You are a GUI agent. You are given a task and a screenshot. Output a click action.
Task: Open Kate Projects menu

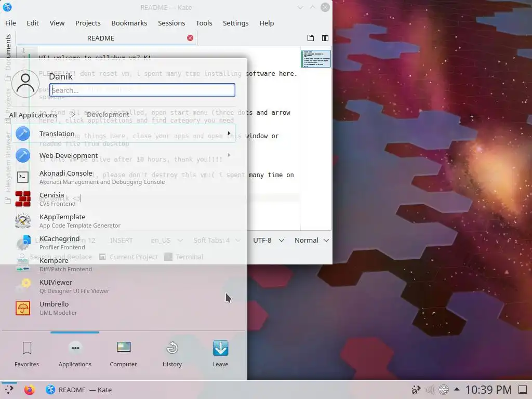click(x=88, y=23)
